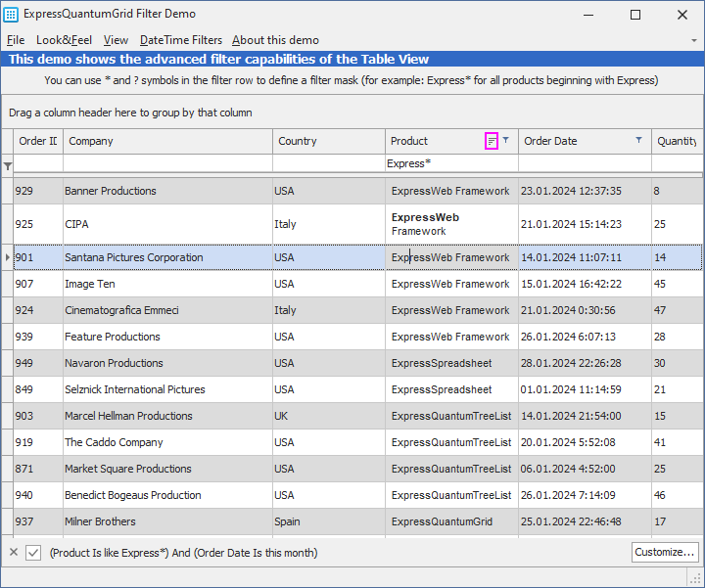Screen dimensions: 705x588
Task: Open the File menu
Action: point(16,40)
